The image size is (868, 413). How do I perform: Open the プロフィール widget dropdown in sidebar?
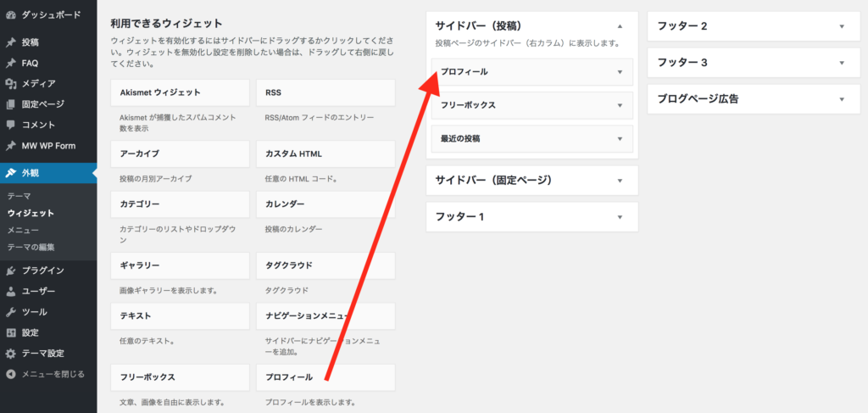click(x=620, y=72)
